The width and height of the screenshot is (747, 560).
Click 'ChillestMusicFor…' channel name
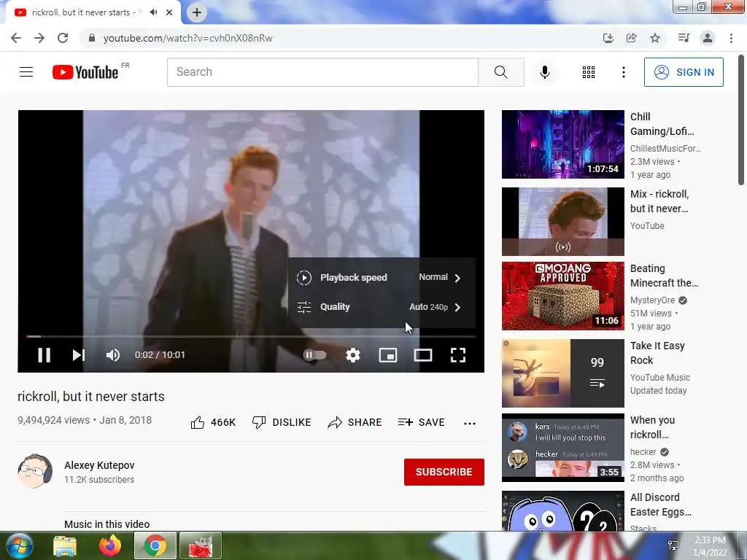tap(665, 149)
